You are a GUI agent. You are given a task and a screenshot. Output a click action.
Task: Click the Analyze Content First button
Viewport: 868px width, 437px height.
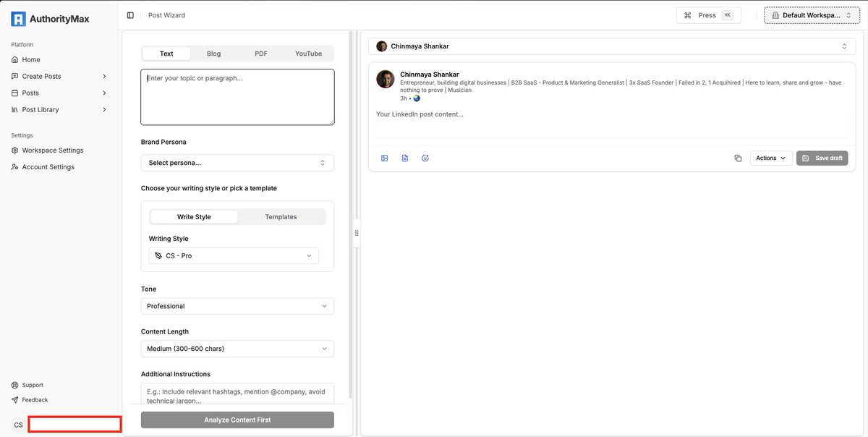point(237,420)
